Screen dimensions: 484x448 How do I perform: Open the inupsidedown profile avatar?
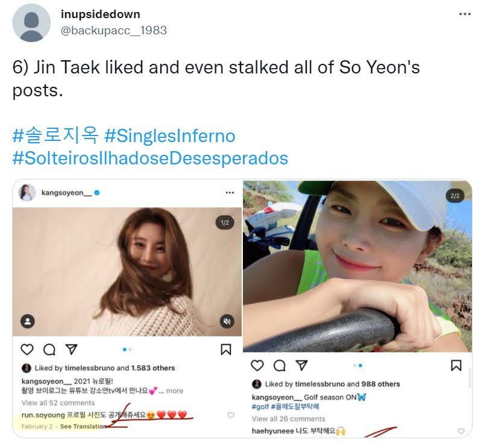coord(31,23)
